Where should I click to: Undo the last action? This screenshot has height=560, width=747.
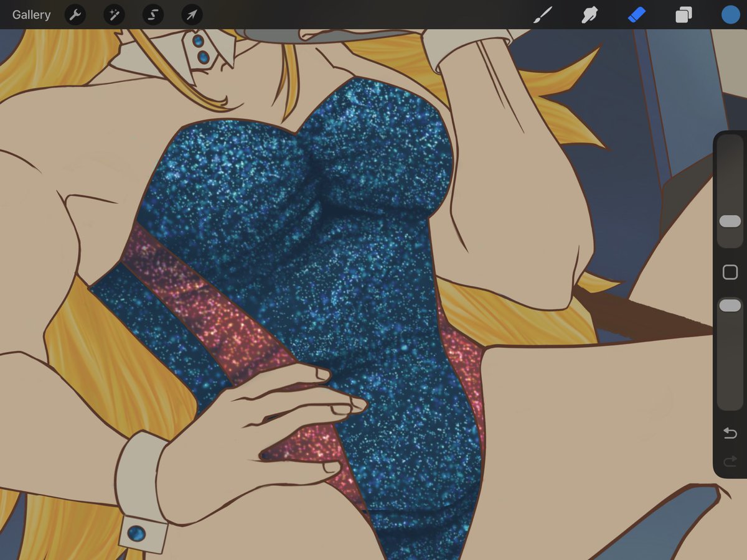tap(730, 433)
